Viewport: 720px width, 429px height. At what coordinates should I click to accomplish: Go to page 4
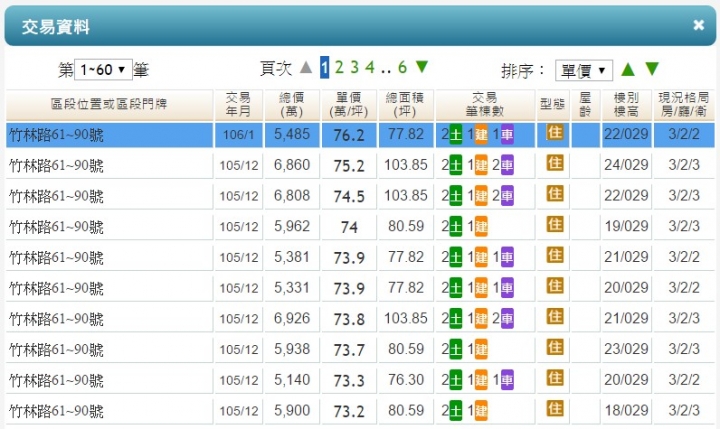point(370,68)
